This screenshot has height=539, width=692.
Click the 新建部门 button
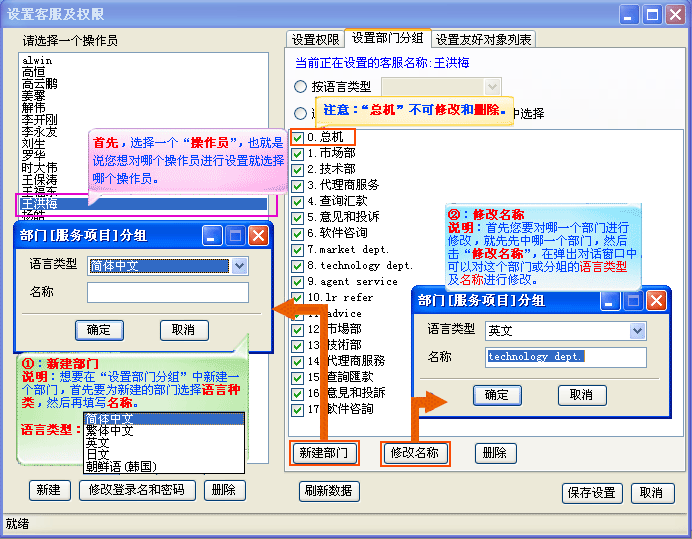(x=324, y=453)
